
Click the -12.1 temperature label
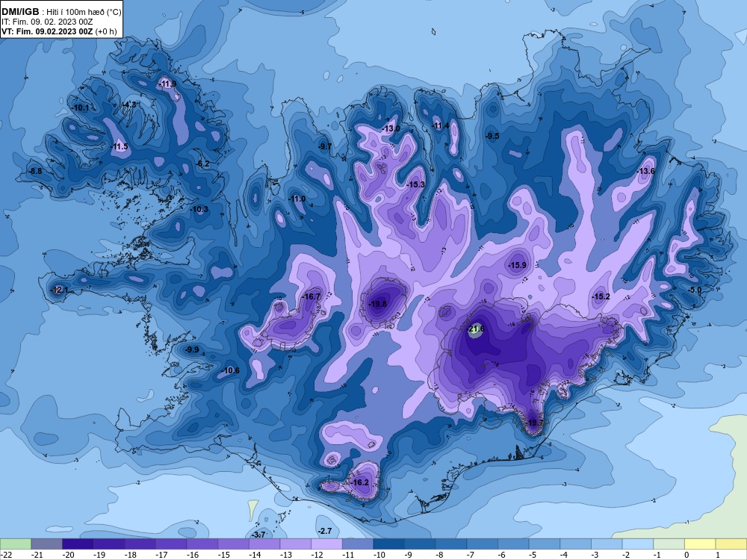(60, 290)
